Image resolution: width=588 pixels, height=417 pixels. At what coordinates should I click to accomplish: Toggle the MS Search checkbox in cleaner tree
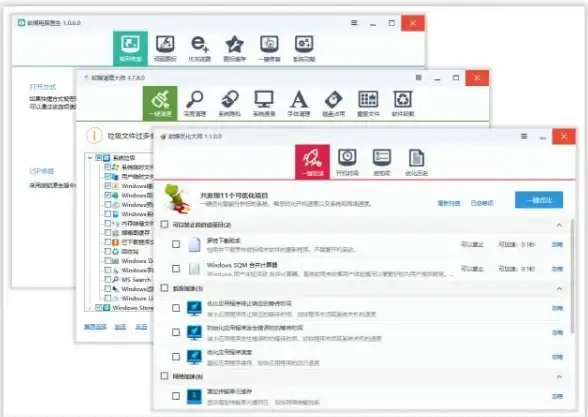[x=108, y=279]
